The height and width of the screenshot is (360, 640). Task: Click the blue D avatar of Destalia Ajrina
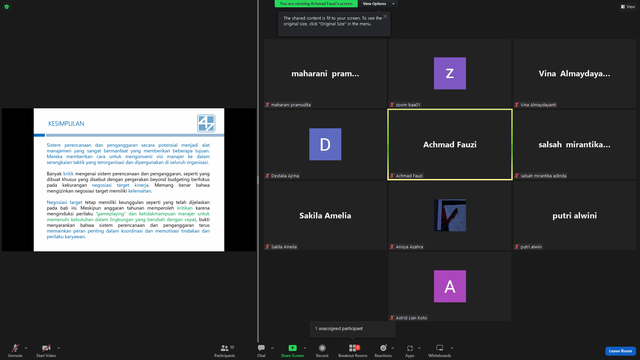[325, 144]
